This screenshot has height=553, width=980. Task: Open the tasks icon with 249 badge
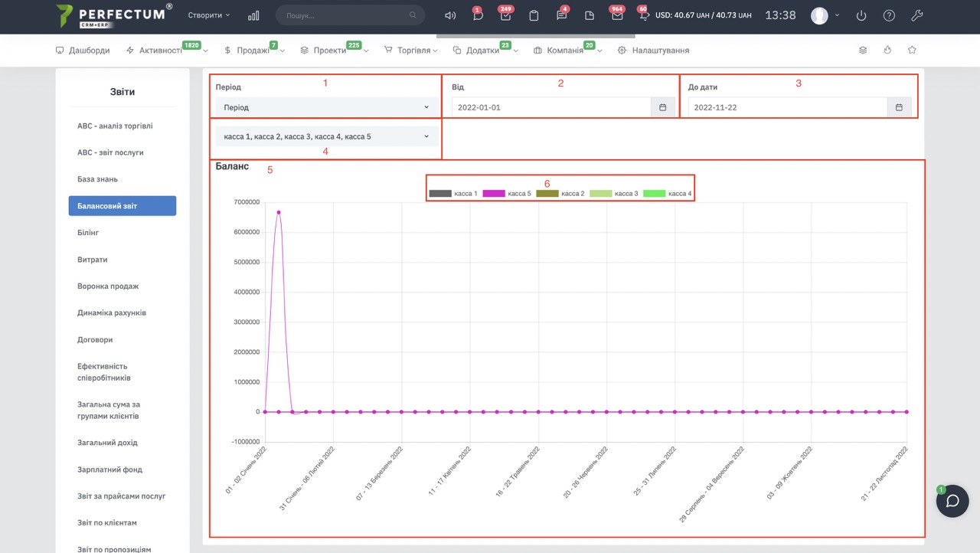(x=505, y=15)
